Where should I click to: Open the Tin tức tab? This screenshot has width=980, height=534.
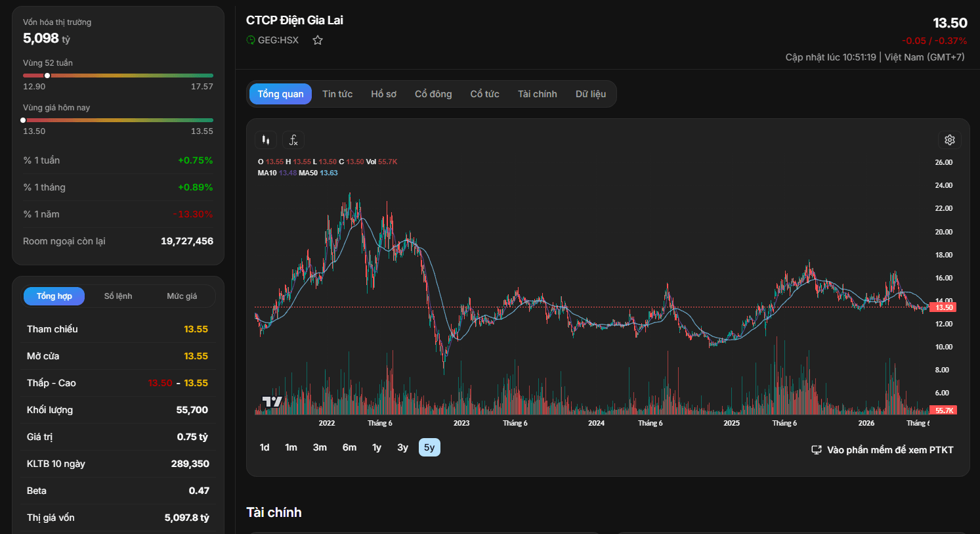pos(337,94)
